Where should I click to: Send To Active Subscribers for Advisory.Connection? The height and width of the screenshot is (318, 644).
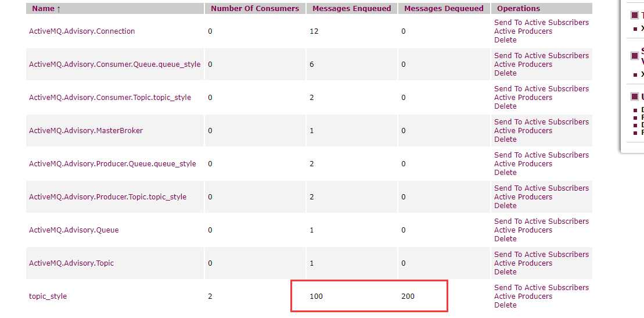[x=541, y=23]
